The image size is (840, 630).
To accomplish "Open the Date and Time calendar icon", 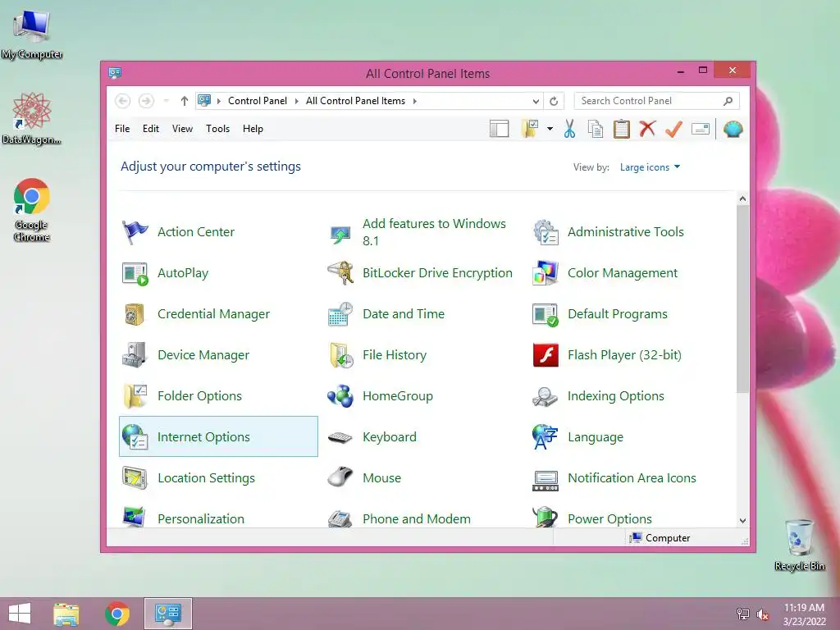I will coord(340,314).
